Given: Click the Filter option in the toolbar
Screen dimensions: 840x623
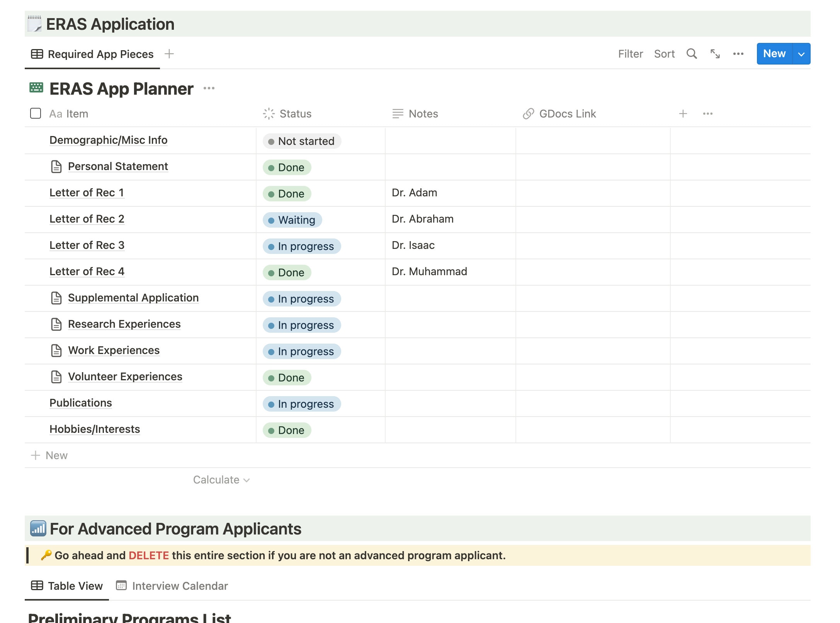Looking at the screenshot, I should coord(630,54).
